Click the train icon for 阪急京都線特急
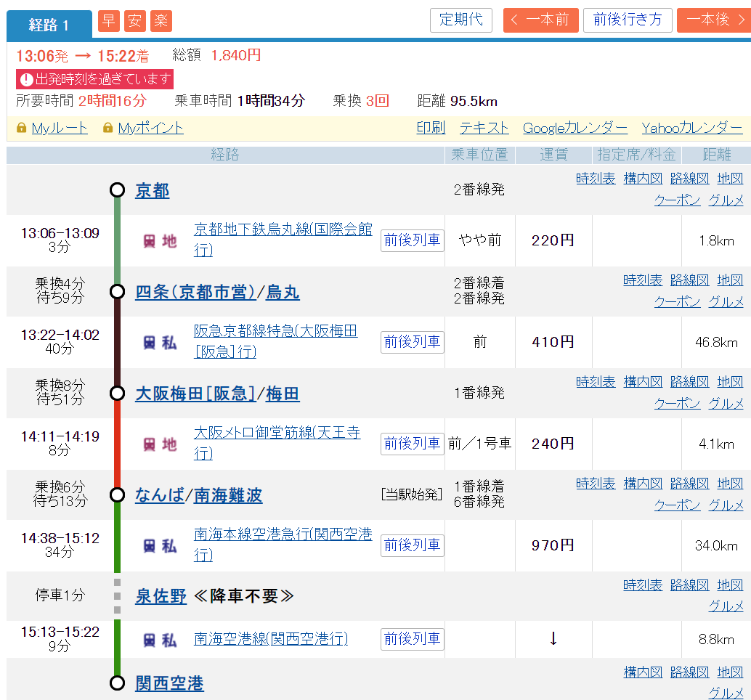The width and height of the screenshot is (751, 700). click(x=149, y=343)
